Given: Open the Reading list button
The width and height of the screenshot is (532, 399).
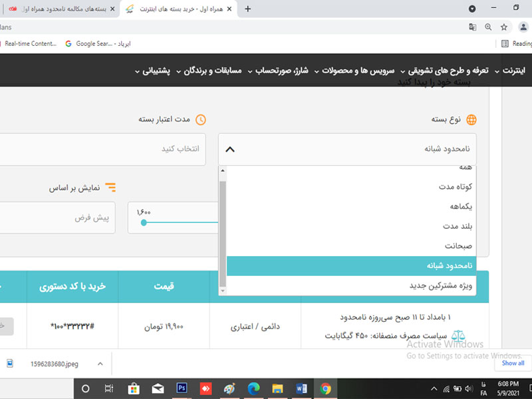Looking at the screenshot, I should tap(517, 43).
